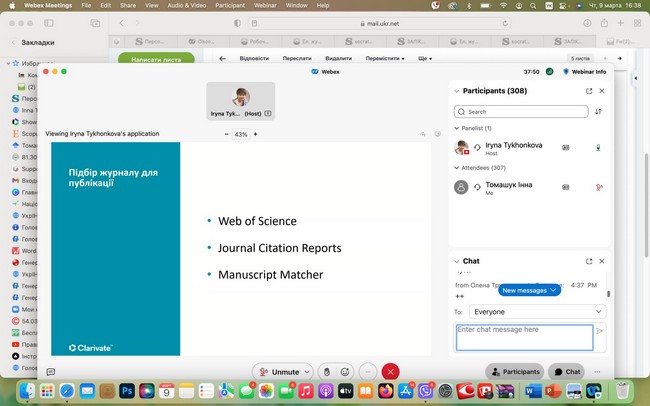Click the three-dots panel options next to Chat
Screen dimensions: 650x406
coord(597,372)
